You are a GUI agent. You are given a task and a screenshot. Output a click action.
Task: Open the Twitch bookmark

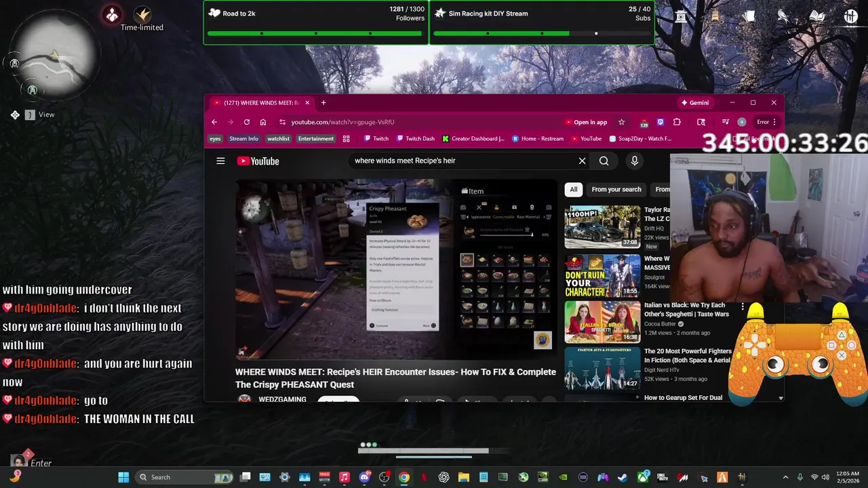pyautogui.click(x=376, y=139)
